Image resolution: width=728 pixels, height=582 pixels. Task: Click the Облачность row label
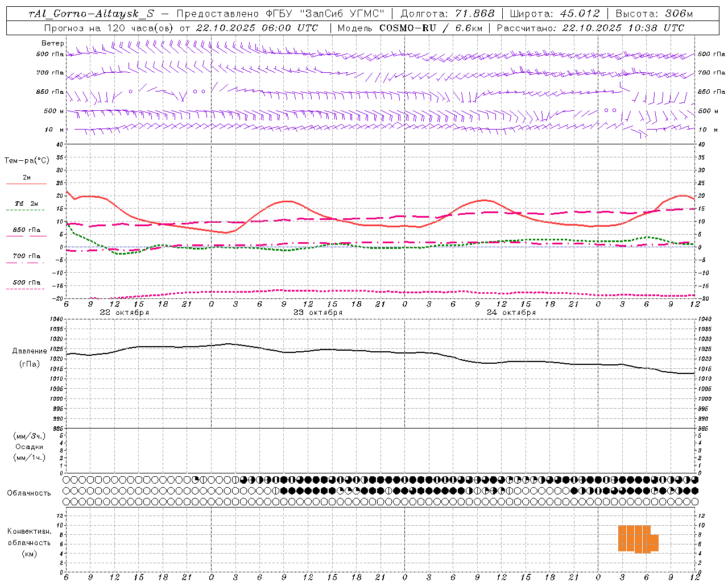click(29, 493)
